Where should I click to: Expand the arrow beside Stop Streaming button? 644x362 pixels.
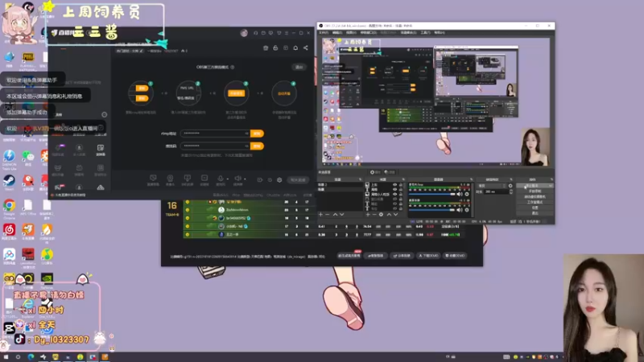(x=550, y=186)
